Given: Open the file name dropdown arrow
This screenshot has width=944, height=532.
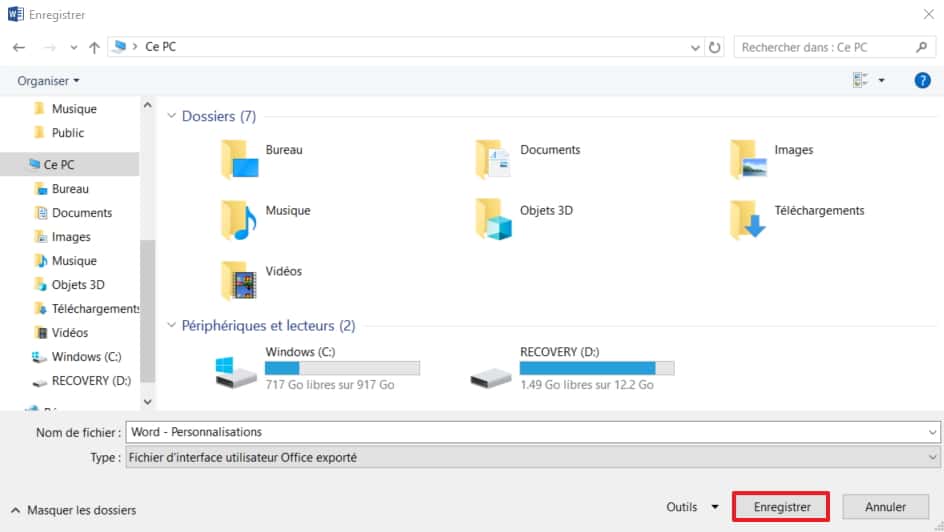Looking at the screenshot, I should click(932, 432).
